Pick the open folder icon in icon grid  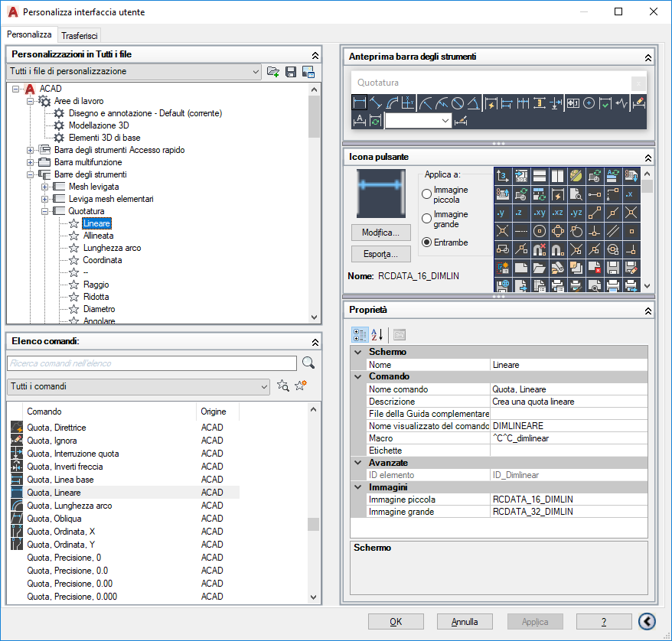539,268
